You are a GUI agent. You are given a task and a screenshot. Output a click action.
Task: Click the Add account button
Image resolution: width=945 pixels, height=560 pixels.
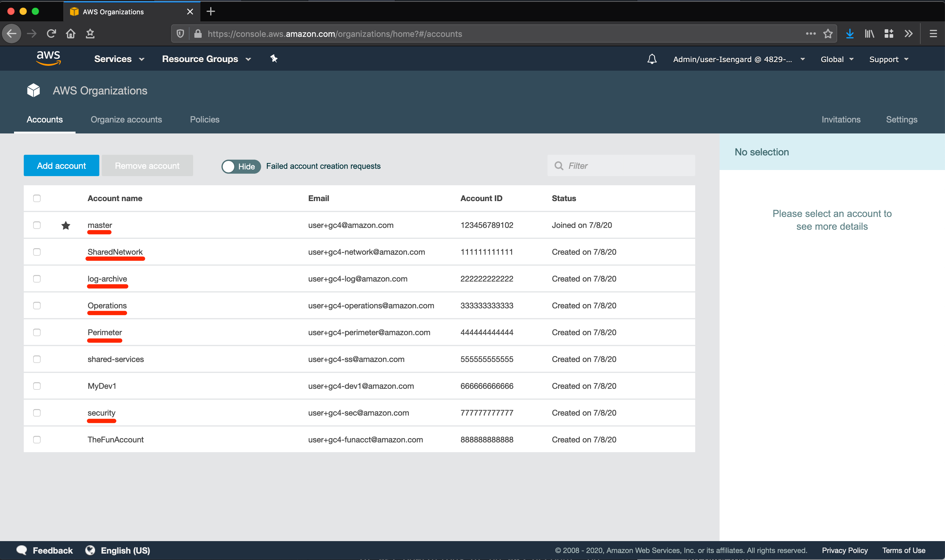[62, 165]
